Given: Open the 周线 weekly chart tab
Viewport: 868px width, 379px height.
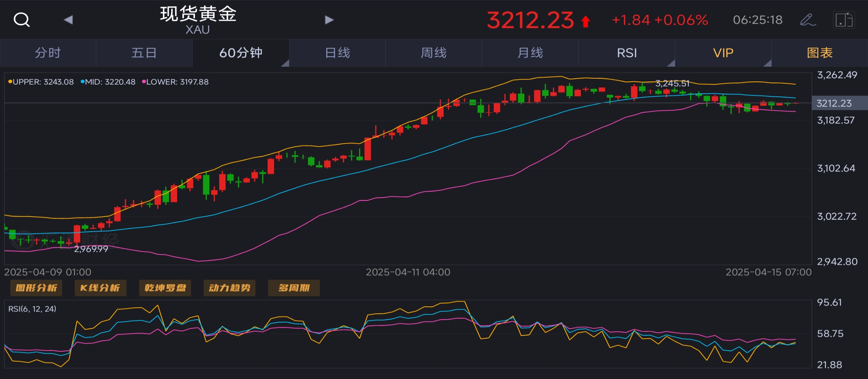Looking at the screenshot, I should click(x=434, y=53).
